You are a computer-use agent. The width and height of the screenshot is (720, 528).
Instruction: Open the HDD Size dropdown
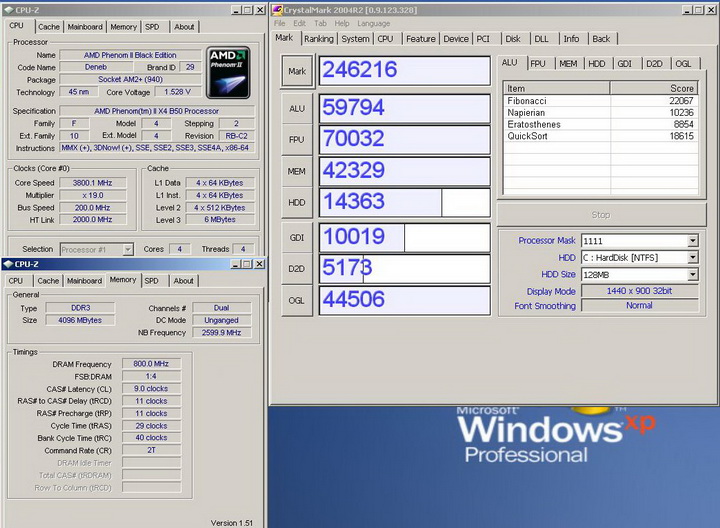click(693, 275)
